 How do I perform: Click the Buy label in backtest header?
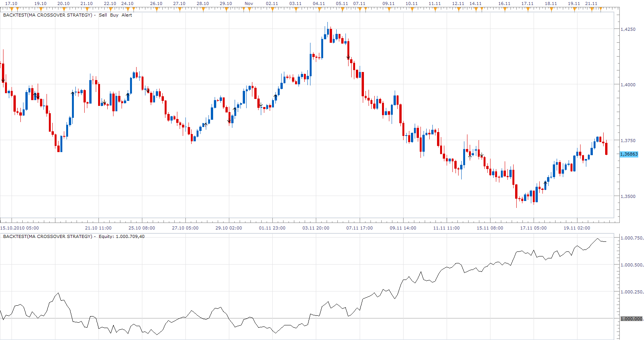pyautogui.click(x=114, y=15)
